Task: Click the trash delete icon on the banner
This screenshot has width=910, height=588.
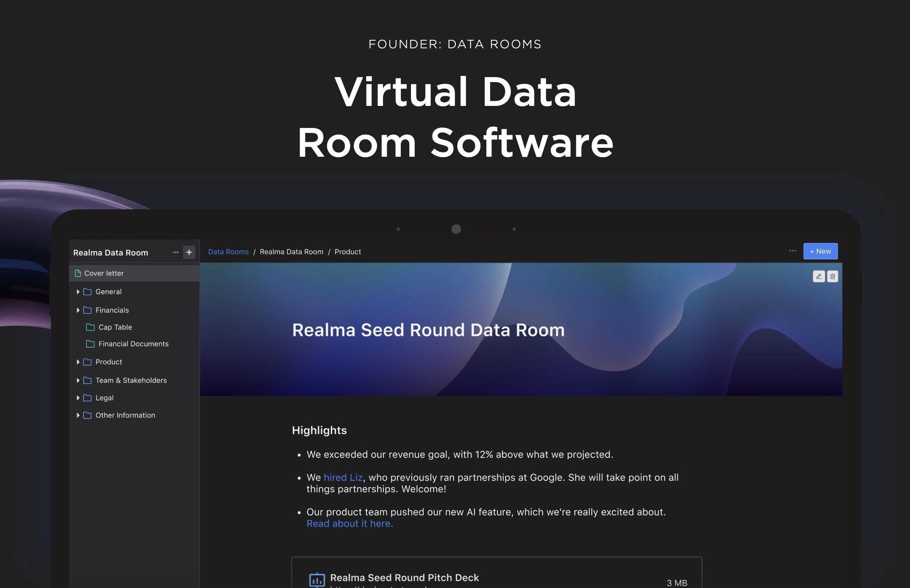Action: tap(832, 277)
